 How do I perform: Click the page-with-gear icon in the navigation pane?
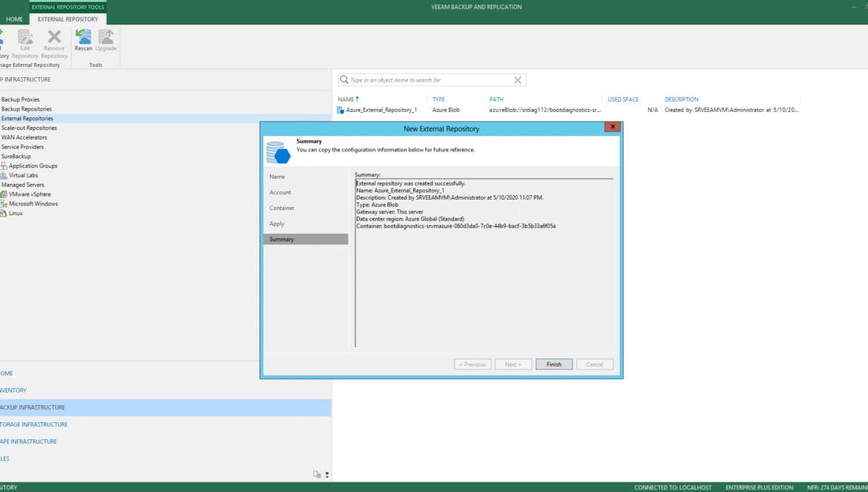pyautogui.click(x=317, y=474)
